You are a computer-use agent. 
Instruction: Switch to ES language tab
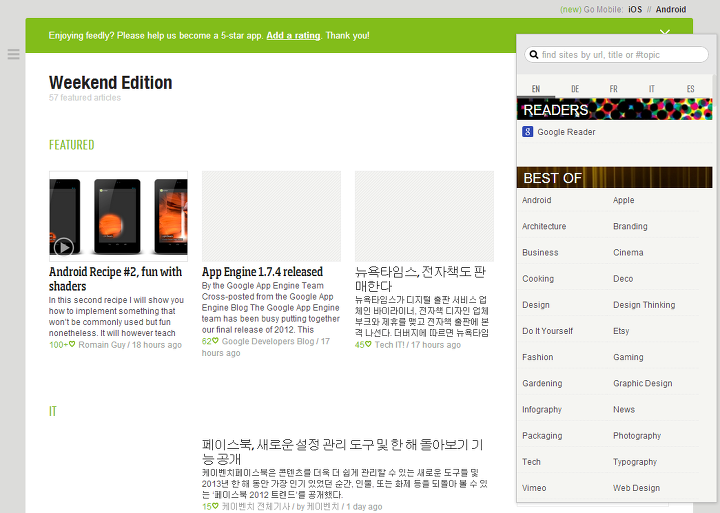[x=691, y=89]
